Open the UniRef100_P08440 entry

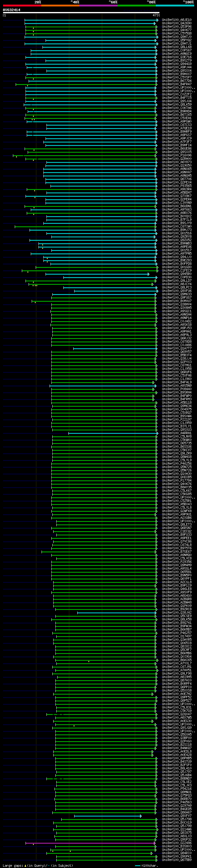[x=177, y=389]
